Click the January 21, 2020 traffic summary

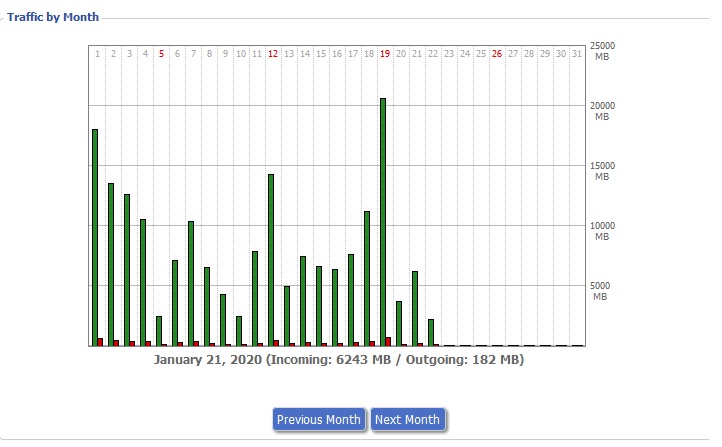tap(339, 360)
